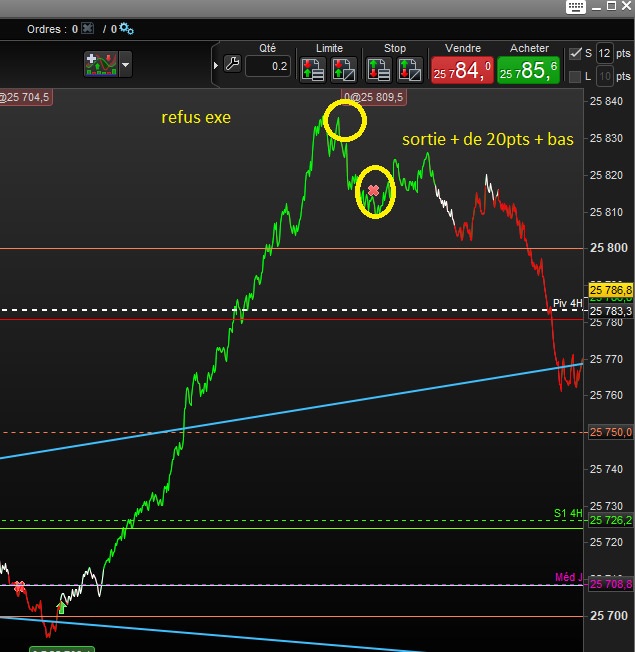The width and height of the screenshot is (635, 652).
Task: Select the magenta price label 25 708,8
Action: click(611, 584)
